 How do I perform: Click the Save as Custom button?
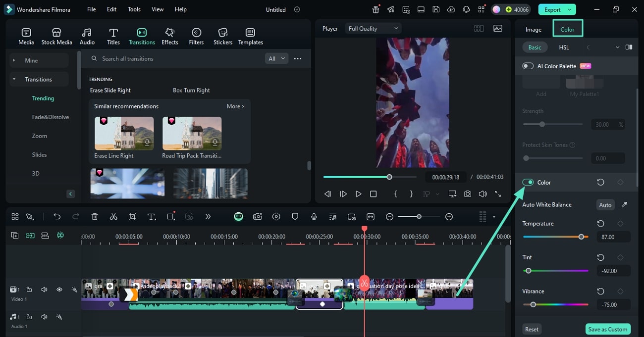[x=608, y=329]
